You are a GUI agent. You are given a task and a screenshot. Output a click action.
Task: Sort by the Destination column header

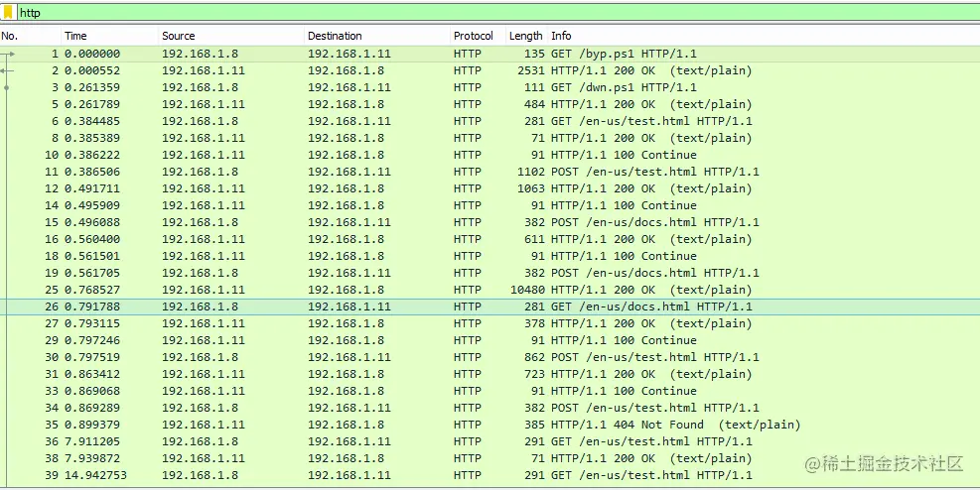(x=377, y=36)
